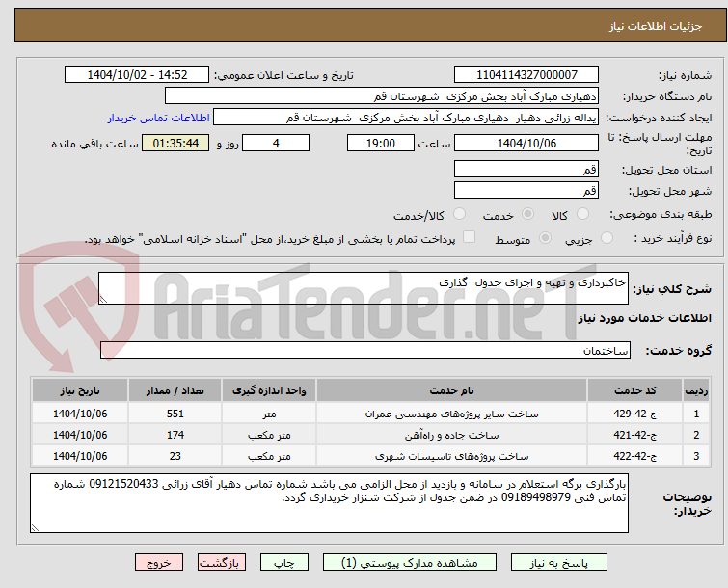Click quantity cell 551
This screenshot has width=728, height=588.
(x=175, y=414)
